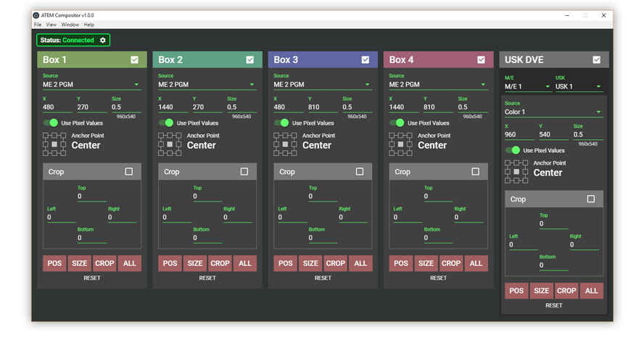This screenshot has width=644, height=340.
Task: Click USK DVE CROP reset button
Action: coord(566,291)
